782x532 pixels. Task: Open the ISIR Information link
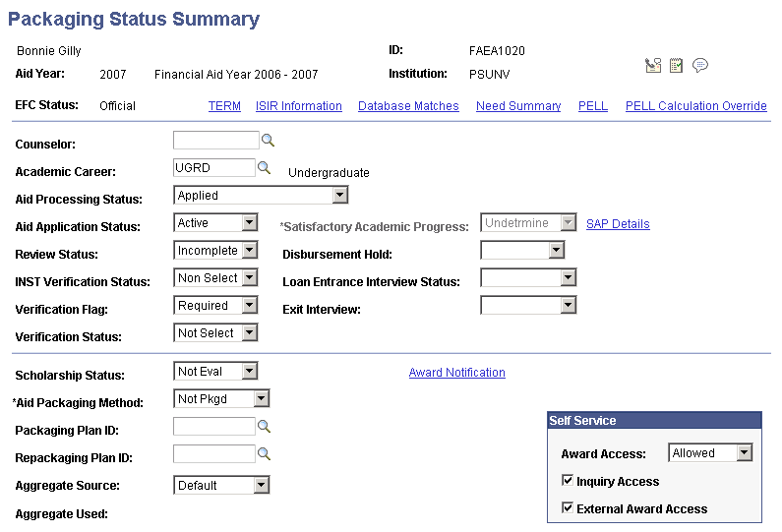[x=299, y=105]
